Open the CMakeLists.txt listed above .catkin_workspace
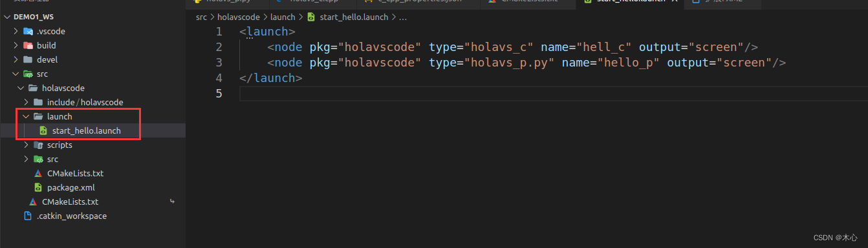 coord(70,201)
